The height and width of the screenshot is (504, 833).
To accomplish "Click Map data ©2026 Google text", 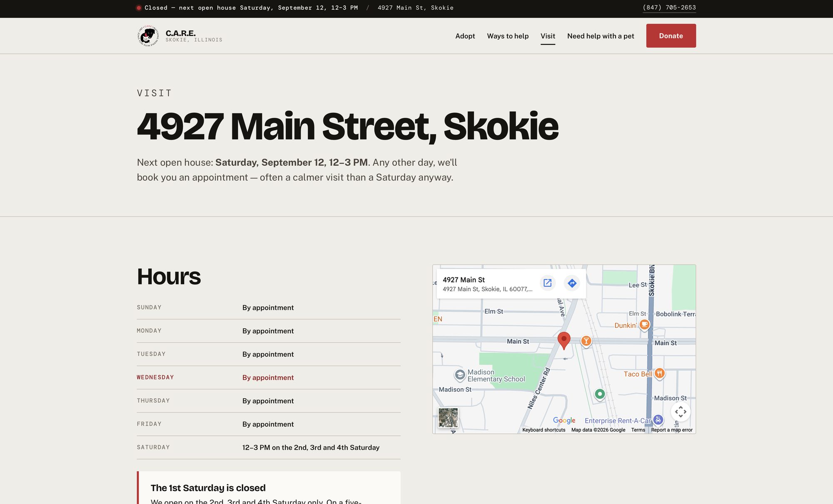I will tap(598, 430).
